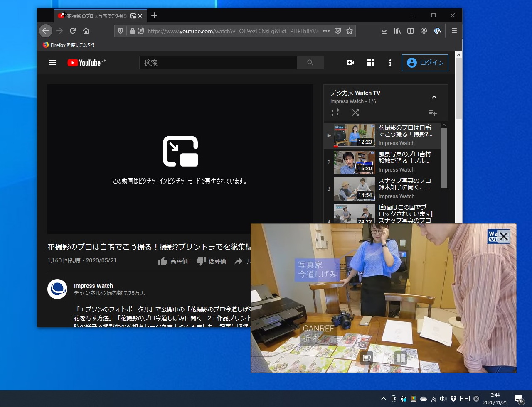
Task: Open Firefox's Pocket save icon
Action: (337, 31)
